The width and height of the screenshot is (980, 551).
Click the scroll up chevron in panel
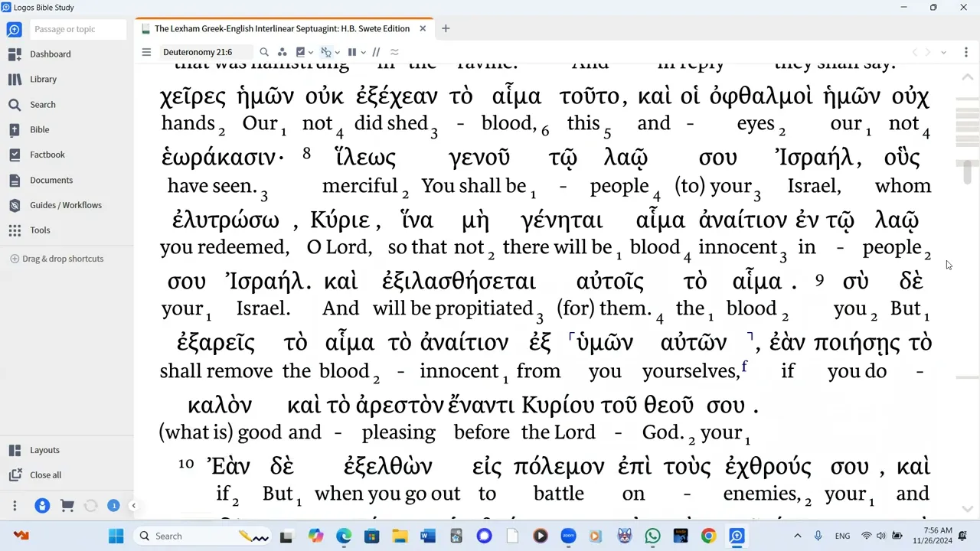967,77
